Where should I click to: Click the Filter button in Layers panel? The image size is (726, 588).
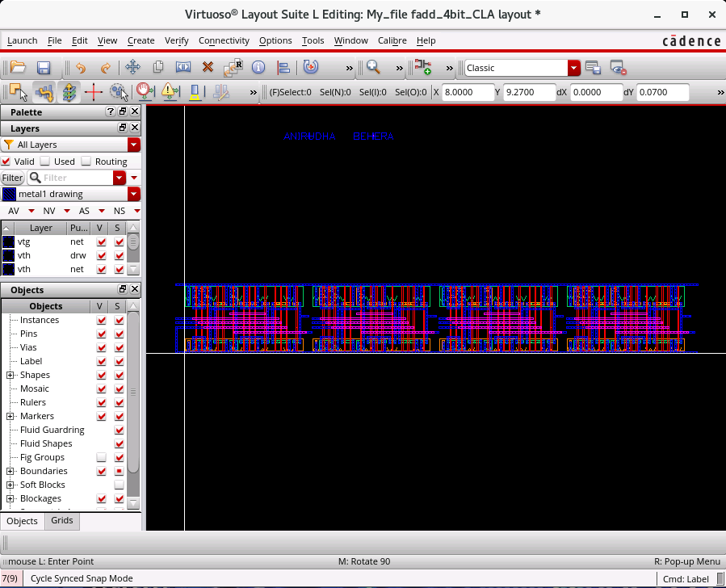pos(12,178)
